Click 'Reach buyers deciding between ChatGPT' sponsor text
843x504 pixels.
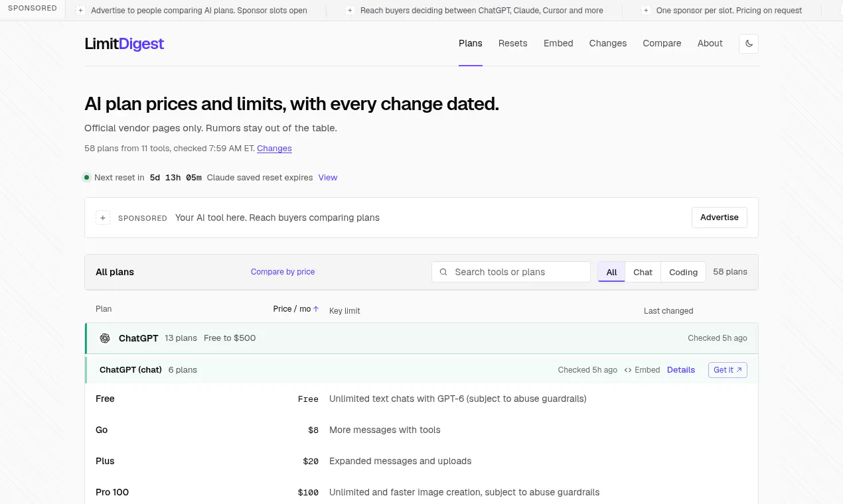coord(482,11)
